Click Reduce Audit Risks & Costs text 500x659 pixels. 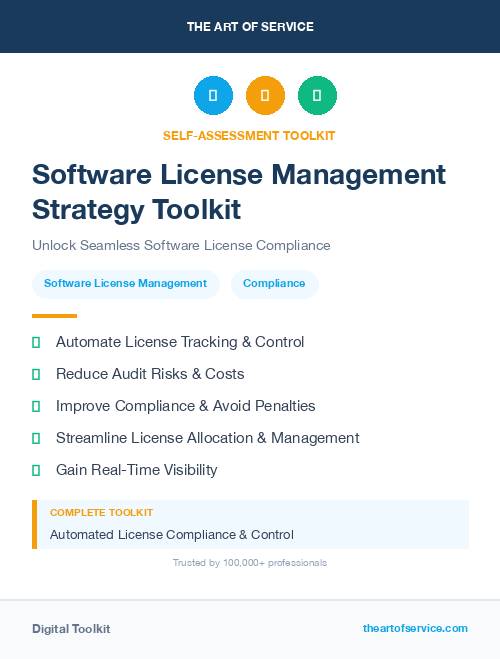click(x=150, y=374)
